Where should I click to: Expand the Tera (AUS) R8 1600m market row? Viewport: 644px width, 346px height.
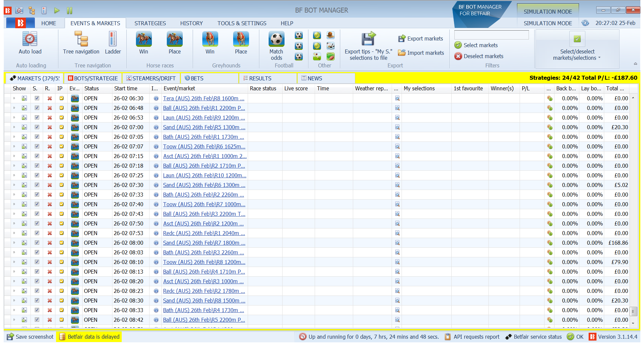pyautogui.click(x=14, y=98)
